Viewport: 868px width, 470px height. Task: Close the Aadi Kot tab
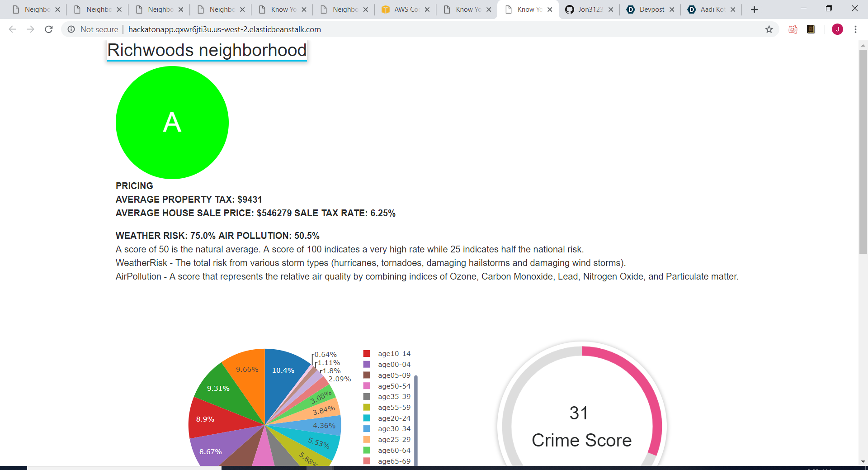733,9
